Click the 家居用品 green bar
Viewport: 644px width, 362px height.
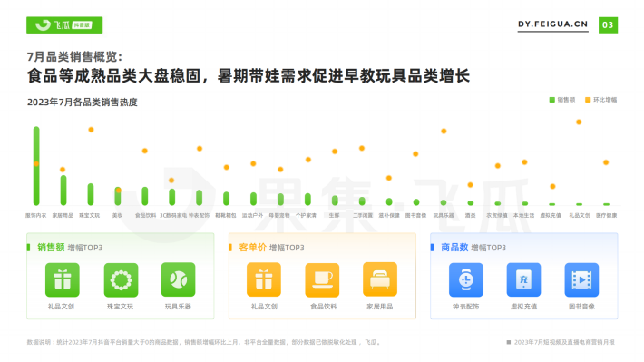[63, 191]
